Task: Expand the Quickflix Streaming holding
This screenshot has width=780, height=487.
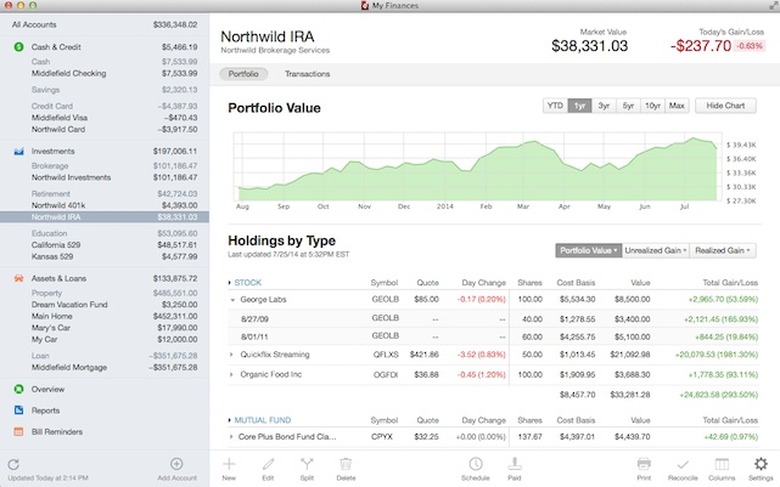Action: tap(232, 354)
